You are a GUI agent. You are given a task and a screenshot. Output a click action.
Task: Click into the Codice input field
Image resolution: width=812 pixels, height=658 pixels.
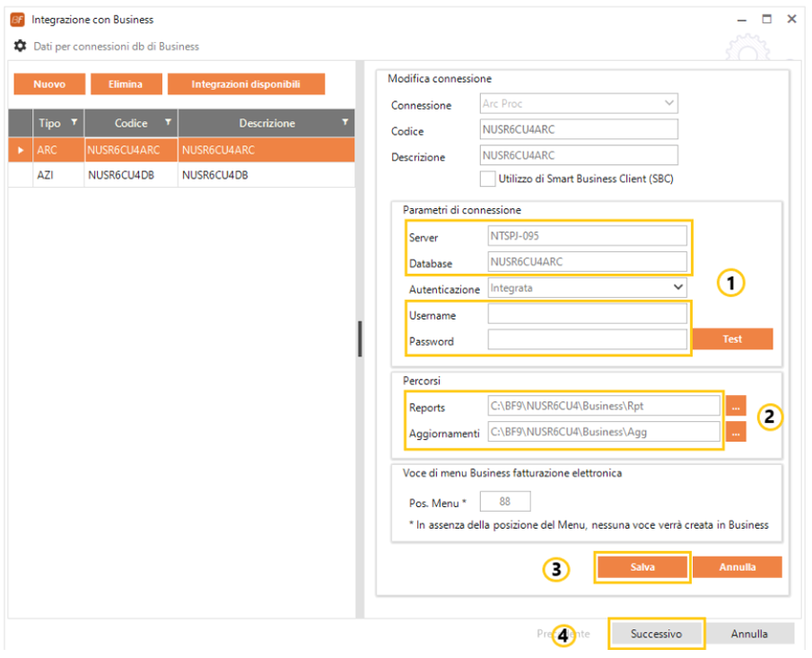click(579, 129)
